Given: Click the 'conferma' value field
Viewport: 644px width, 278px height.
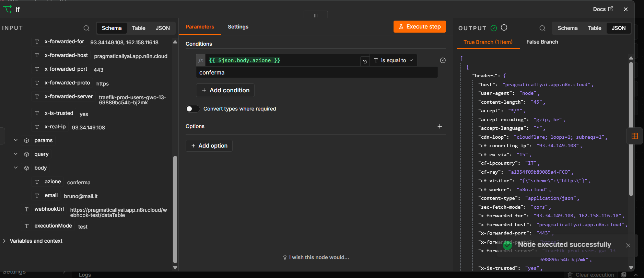Looking at the screenshot, I should pos(317,72).
